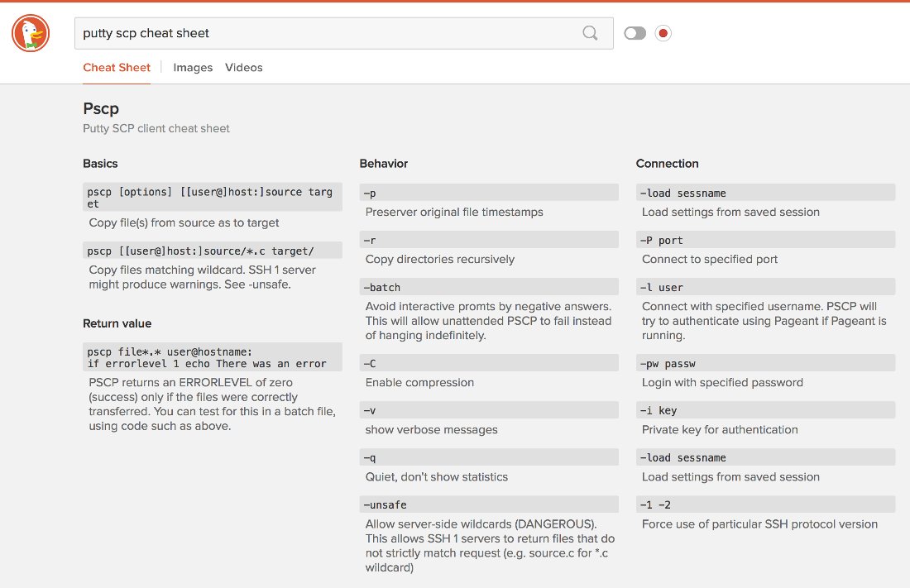Click the red circle button
The image size is (910, 588).
663,33
